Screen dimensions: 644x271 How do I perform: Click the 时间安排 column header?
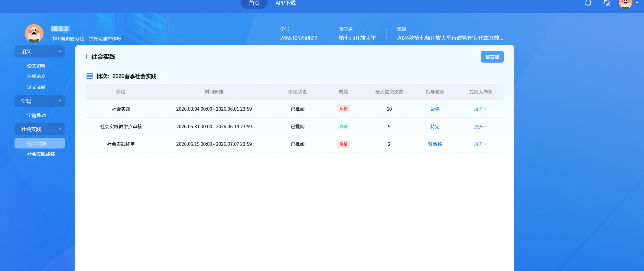point(214,92)
